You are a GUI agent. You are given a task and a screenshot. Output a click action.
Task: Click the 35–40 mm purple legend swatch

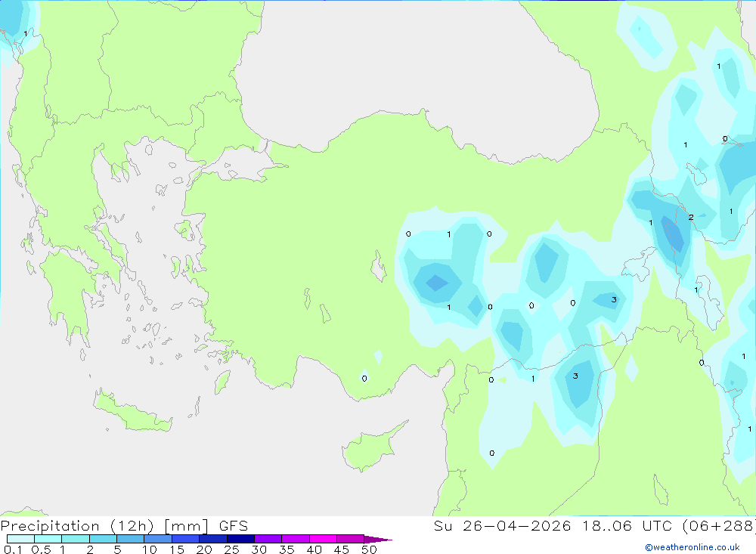[x=295, y=539]
